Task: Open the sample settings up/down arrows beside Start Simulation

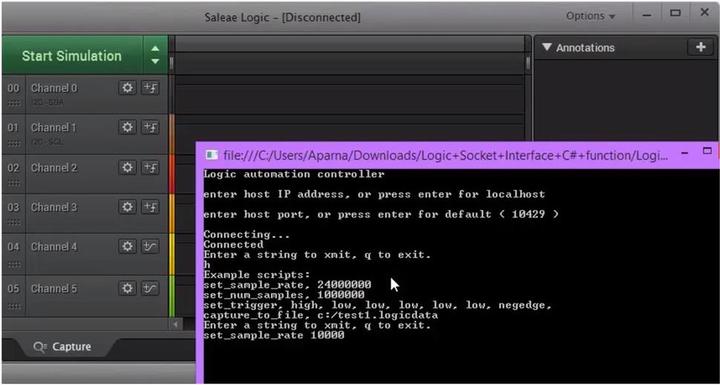Action: tap(155, 55)
